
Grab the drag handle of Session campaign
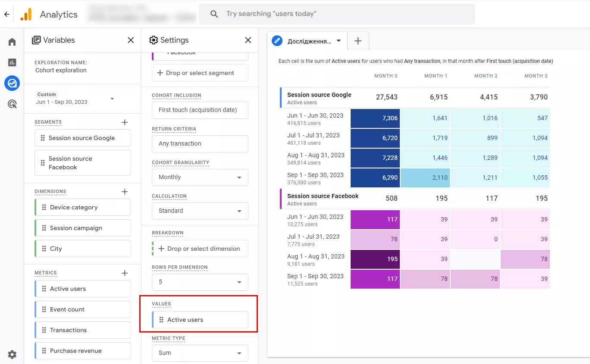tap(44, 228)
